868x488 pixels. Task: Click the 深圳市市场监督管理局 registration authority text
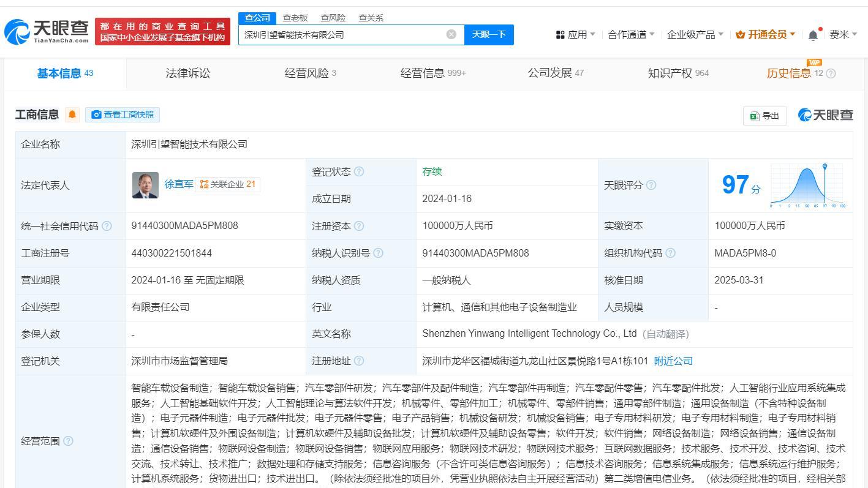coord(179,361)
